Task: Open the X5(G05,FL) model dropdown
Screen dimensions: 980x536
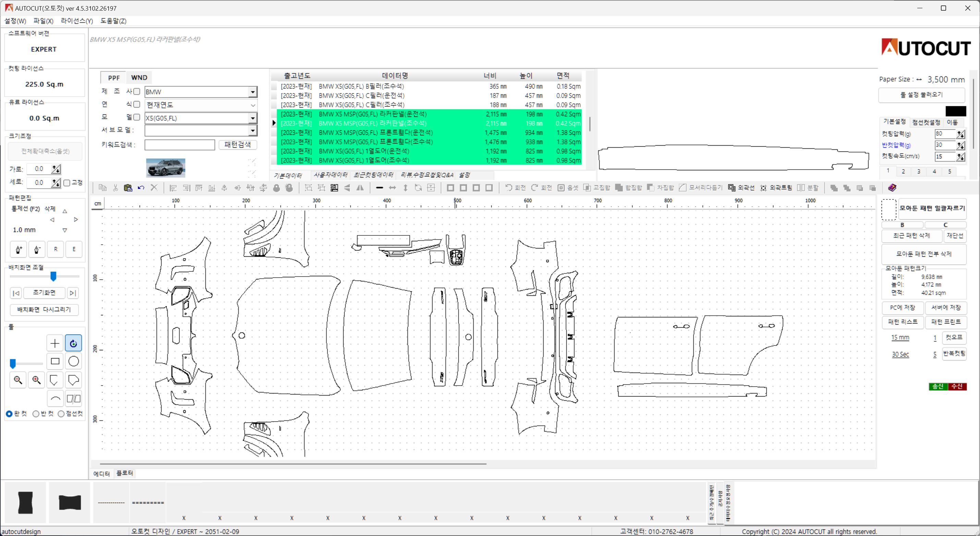Action: pos(253,118)
